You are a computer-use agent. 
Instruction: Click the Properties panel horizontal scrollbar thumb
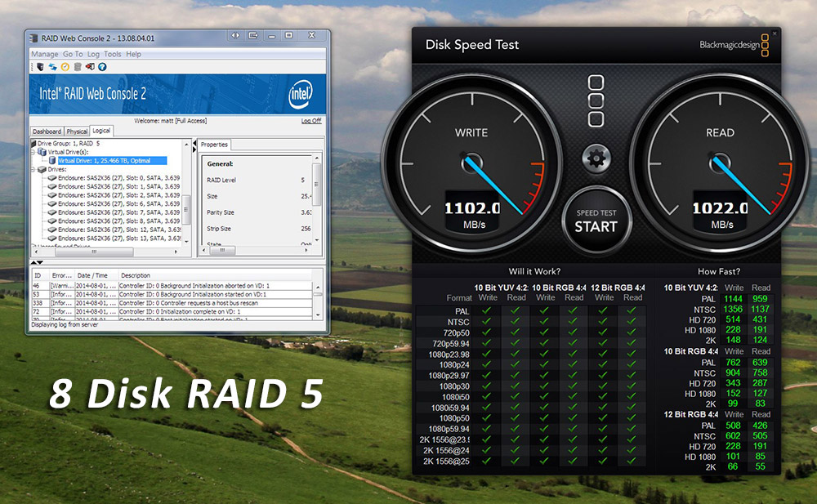(222, 250)
